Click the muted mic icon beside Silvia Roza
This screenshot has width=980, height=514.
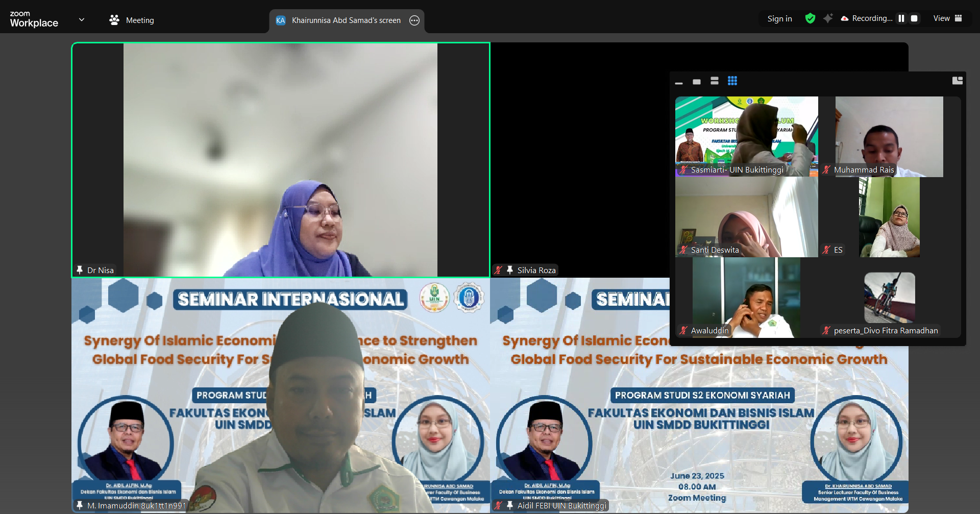[x=499, y=270]
